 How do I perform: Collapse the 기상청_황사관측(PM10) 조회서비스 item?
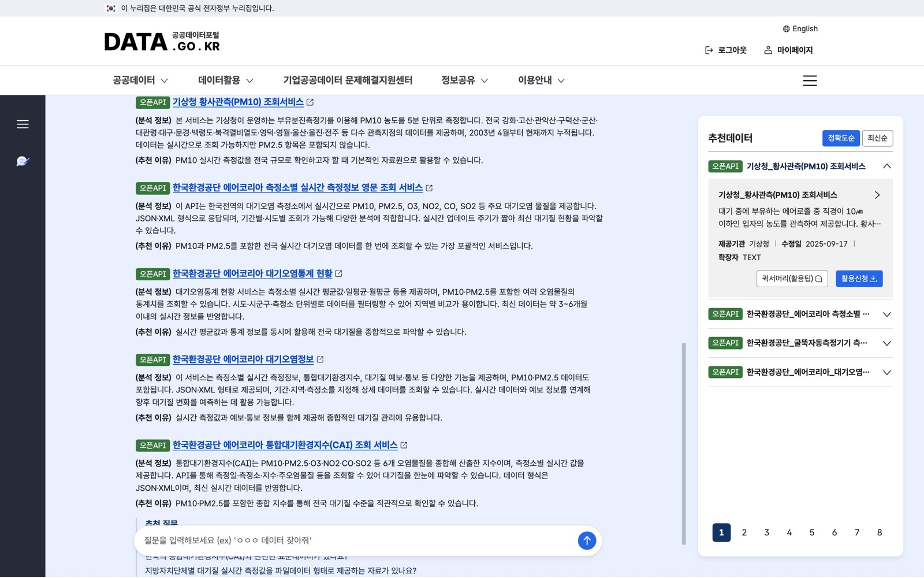tap(887, 166)
